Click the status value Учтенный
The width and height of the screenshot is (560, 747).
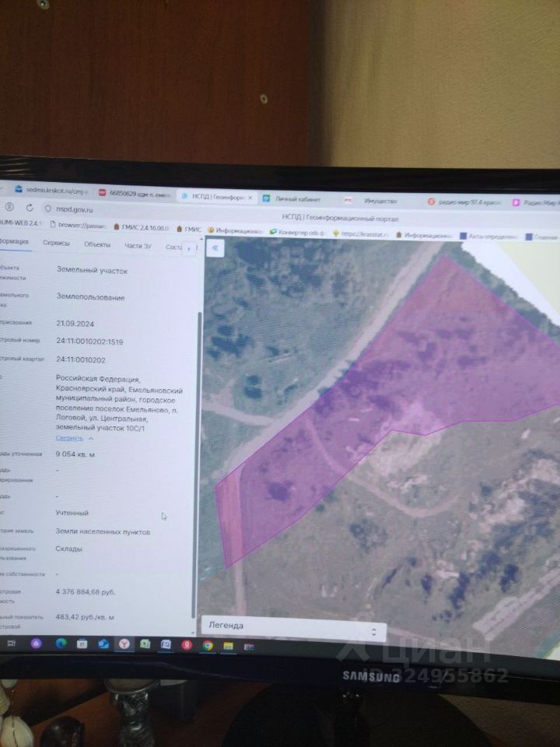(72, 513)
